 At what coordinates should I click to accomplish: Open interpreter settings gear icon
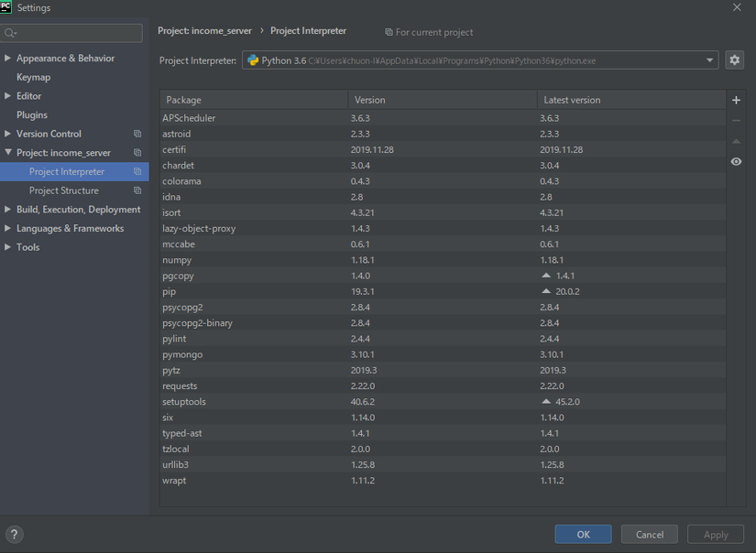(x=734, y=60)
